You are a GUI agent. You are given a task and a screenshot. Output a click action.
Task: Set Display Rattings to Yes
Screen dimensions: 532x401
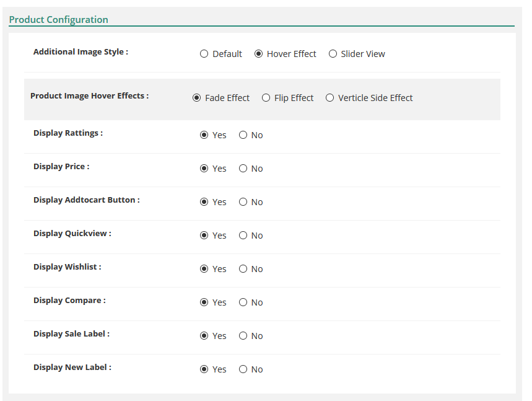204,135
